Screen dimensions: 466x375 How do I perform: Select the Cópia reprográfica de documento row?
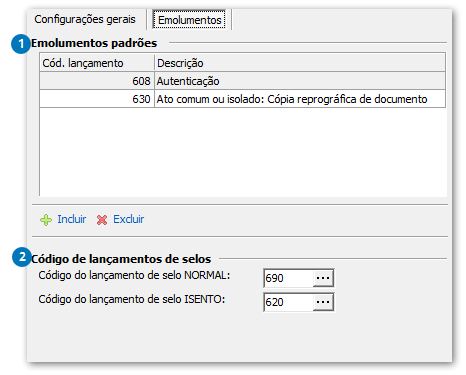(x=242, y=99)
